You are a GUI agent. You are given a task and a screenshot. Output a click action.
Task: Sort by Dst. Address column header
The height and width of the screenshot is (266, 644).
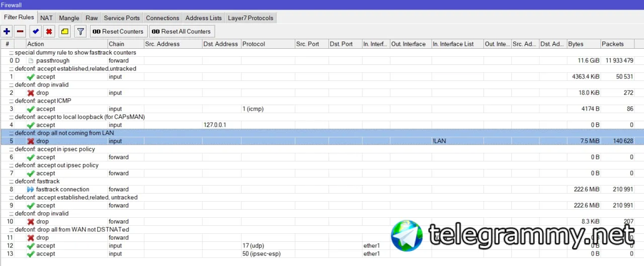click(x=221, y=44)
